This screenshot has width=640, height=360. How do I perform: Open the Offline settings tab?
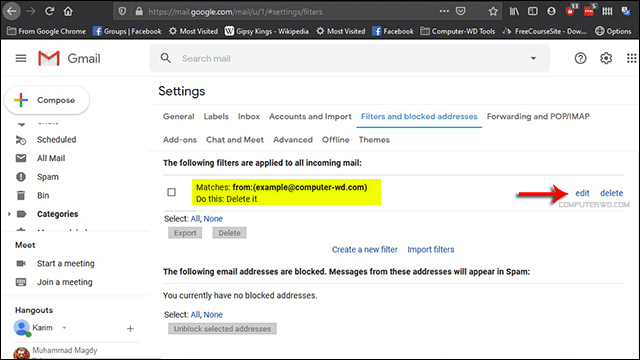pyautogui.click(x=336, y=140)
